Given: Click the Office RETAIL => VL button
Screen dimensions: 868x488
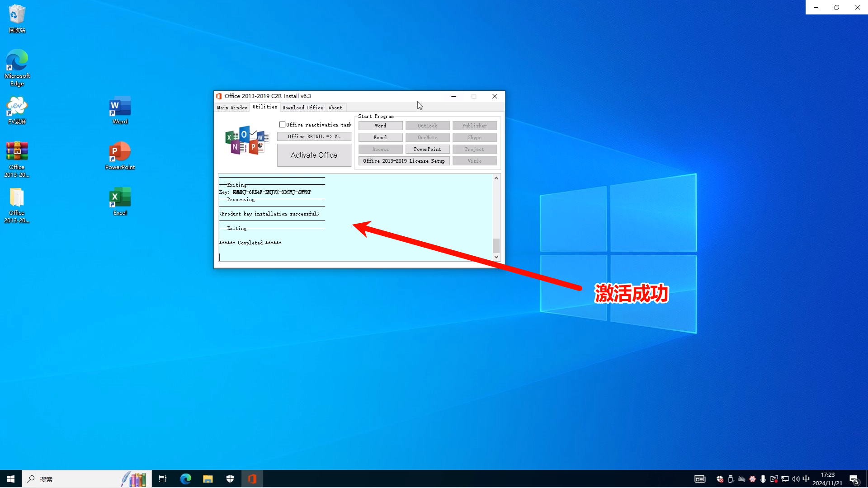Looking at the screenshot, I should (x=314, y=136).
